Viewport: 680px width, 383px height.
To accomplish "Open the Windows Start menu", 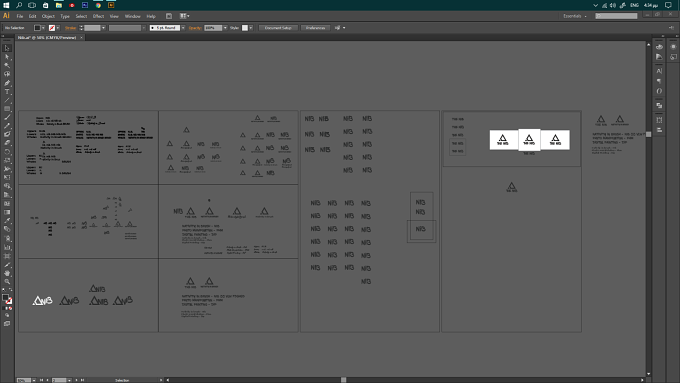I will click(6, 5).
